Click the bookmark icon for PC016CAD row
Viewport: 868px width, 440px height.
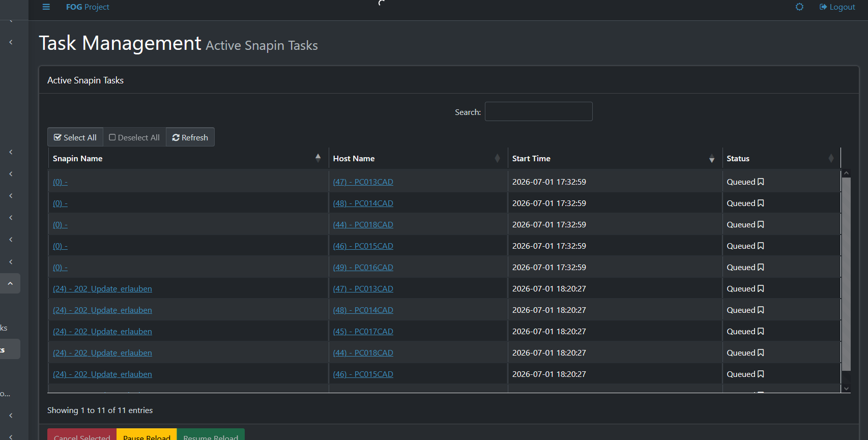pyautogui.click(x=761, y=267)
